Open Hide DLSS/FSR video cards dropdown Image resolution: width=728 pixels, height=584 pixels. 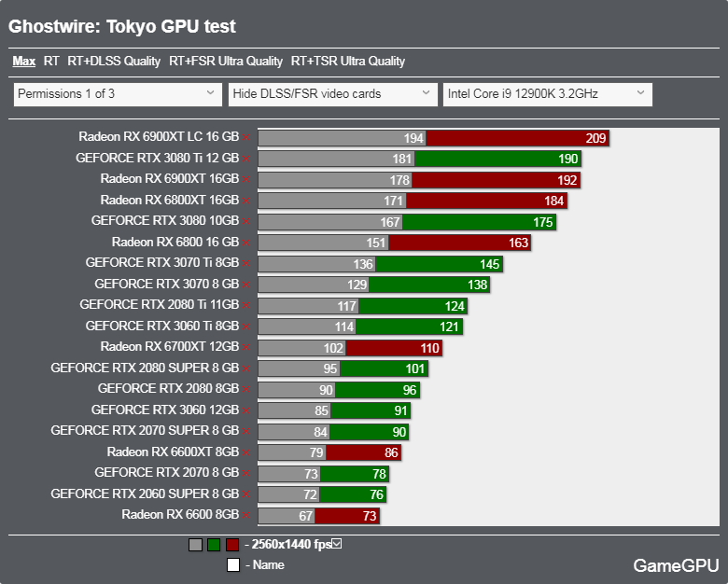[333, 94]
